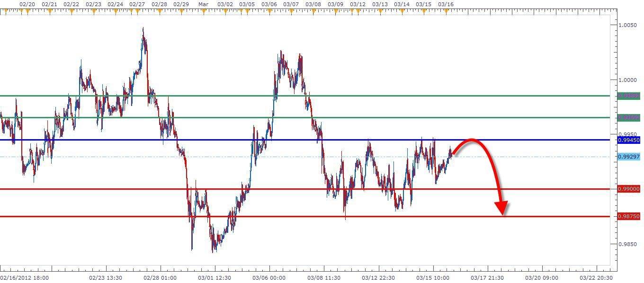Click the orange marker below the 02/29 date
644x283 pixels.
181,11
